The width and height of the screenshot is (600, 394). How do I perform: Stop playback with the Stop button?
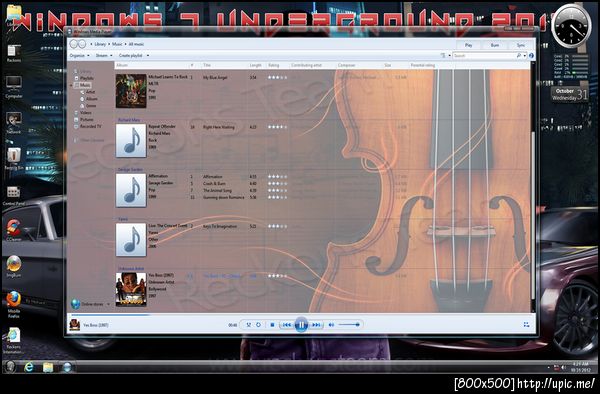(x=272, y=325)
